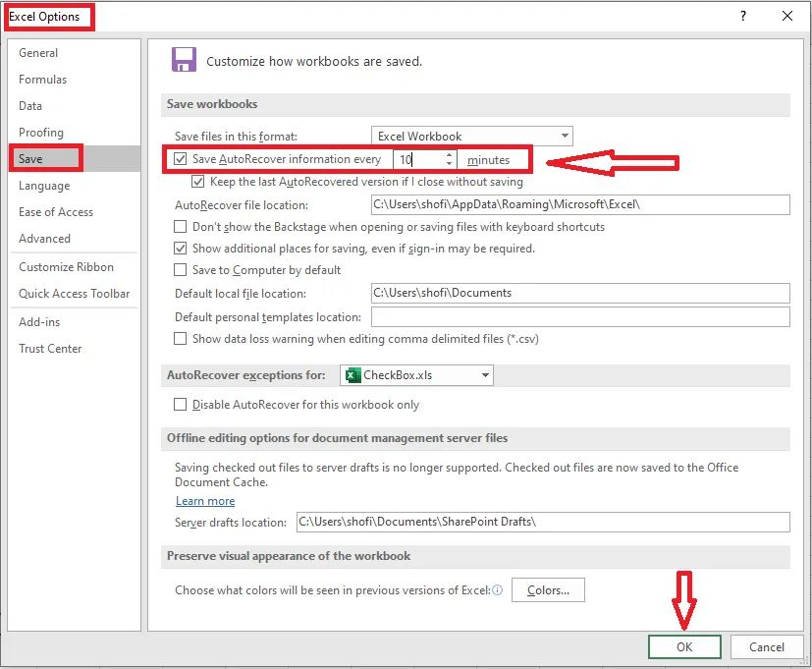Click the 'Offline editing options for document management server files' heading
Image resolution: width=812 pixels, height=669 pixels.
337,438
